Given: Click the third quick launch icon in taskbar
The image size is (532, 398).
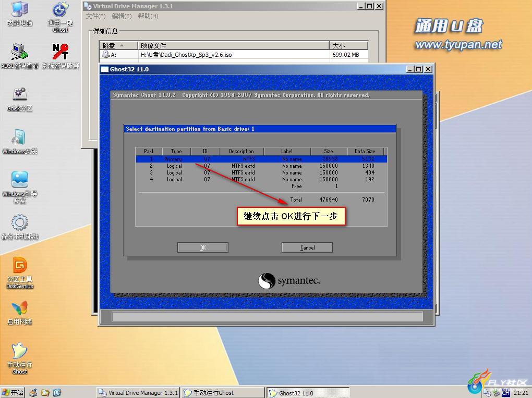Looking at the screenshot, I should (x=57, y=393).
